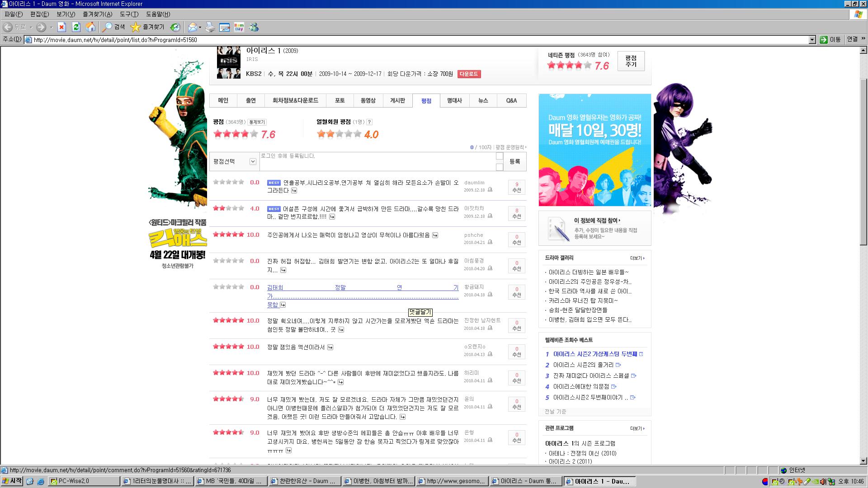Open the Mail button dropdown arrow
The height and width of the screenshot is (488, 868).
pos(200,27)
